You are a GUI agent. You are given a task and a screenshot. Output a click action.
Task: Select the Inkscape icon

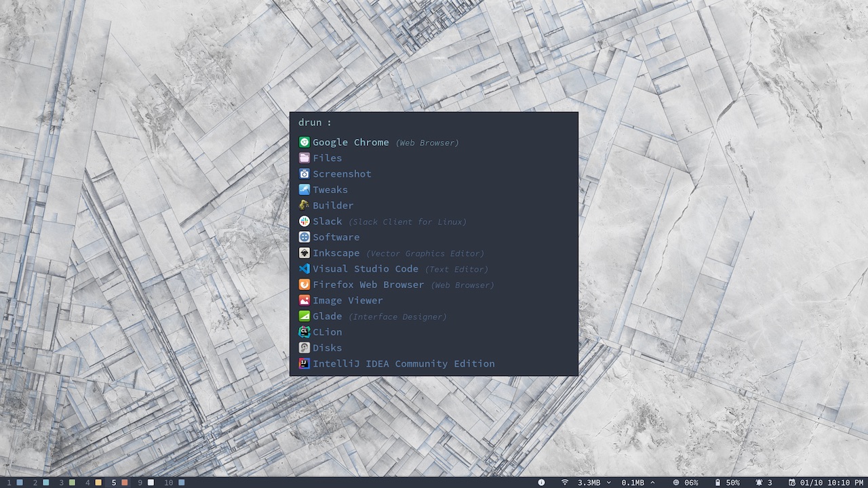304,253
